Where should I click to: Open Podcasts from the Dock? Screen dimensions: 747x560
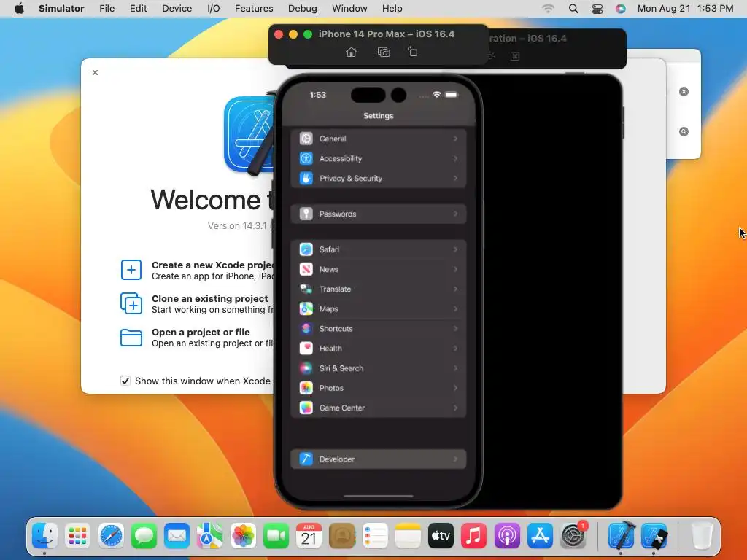click(507, 536)
